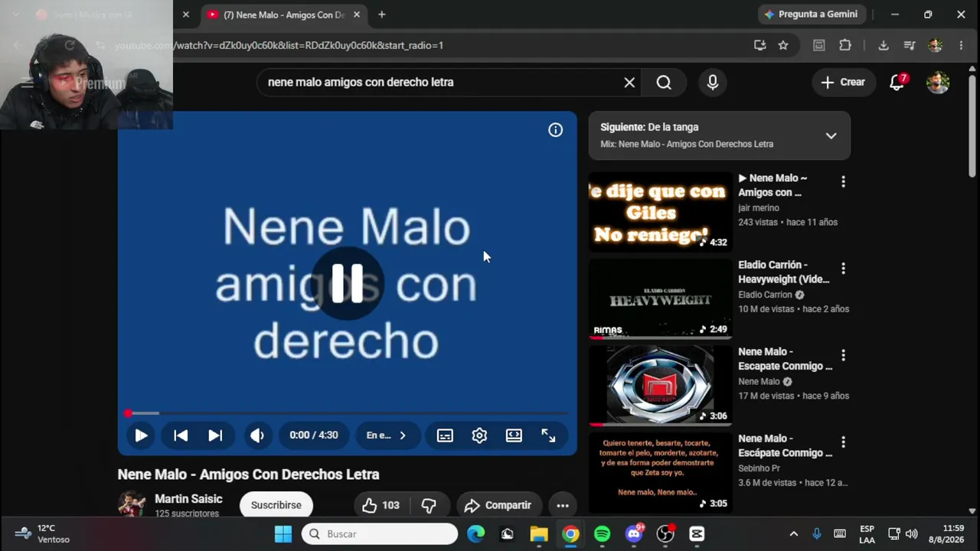Open CapCut from the taskbar

697,533
